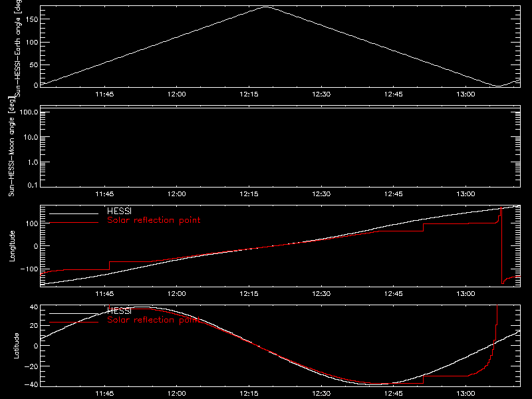
Task: Click the peak of Earth angle curve
Action: pos(265,7)
